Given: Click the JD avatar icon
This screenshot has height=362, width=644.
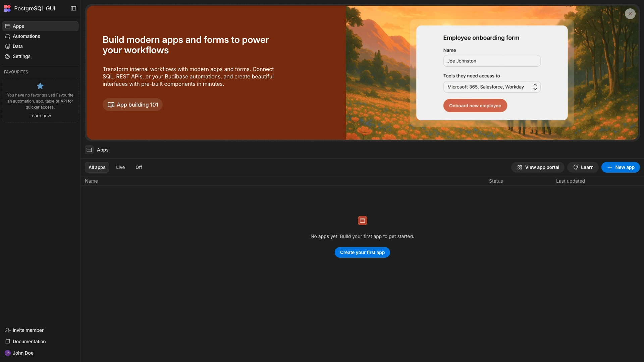Looking at the screenshot, I should coord(7,353).
